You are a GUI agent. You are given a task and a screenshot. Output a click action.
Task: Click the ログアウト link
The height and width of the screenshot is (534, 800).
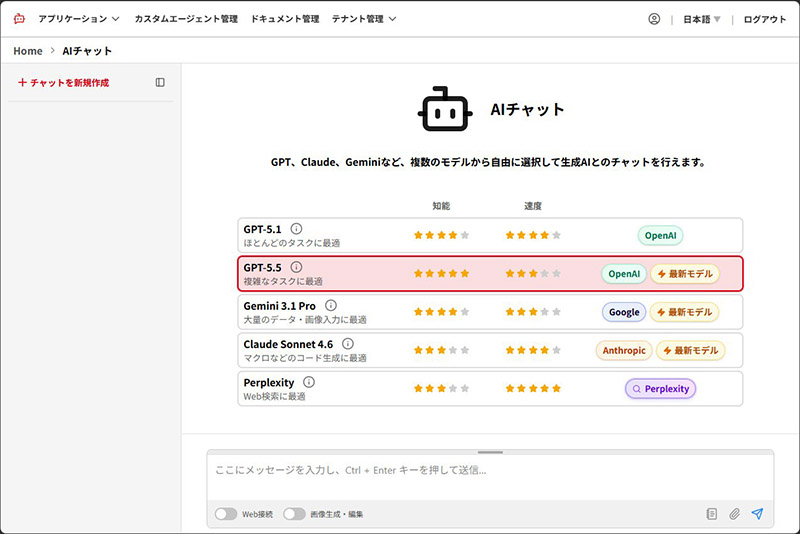pos(765,19)
